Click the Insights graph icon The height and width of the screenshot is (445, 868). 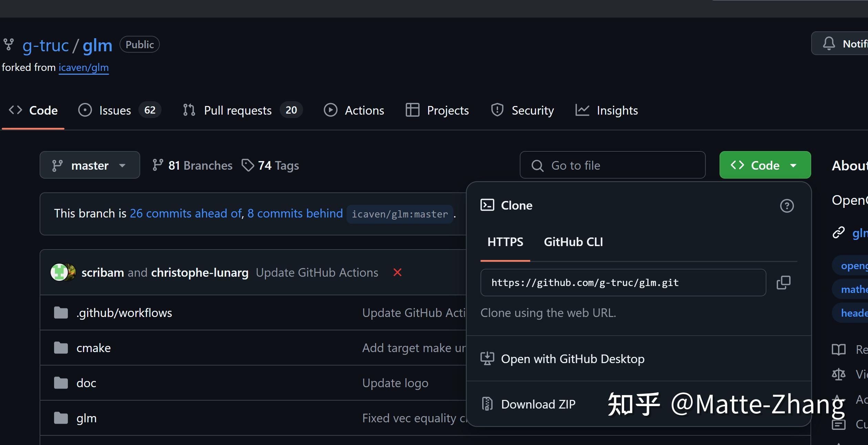click(x=582, y=110)
